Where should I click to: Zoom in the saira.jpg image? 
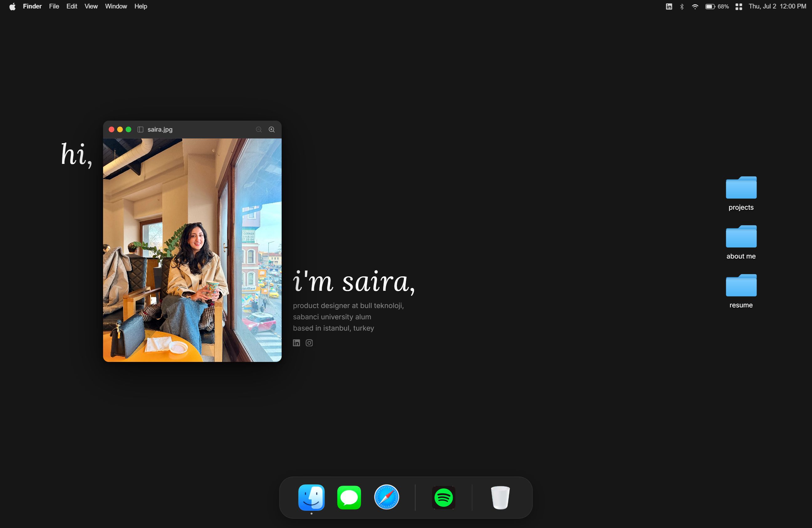pos(272,129)
